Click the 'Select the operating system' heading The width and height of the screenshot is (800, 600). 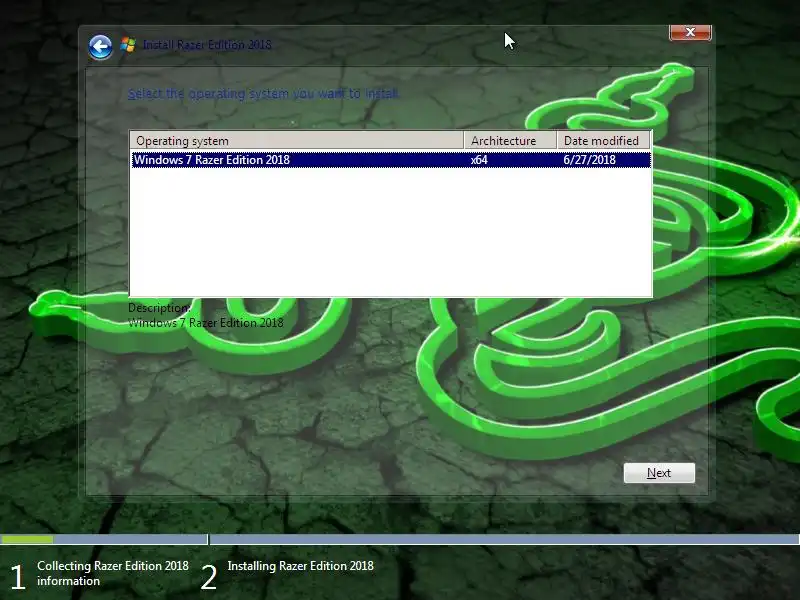264,94
